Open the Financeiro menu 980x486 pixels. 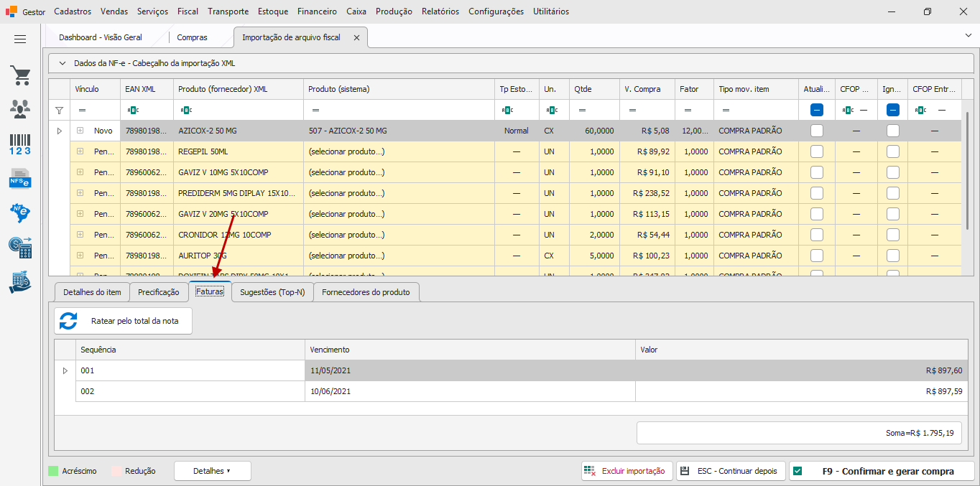tap(317, 11)
